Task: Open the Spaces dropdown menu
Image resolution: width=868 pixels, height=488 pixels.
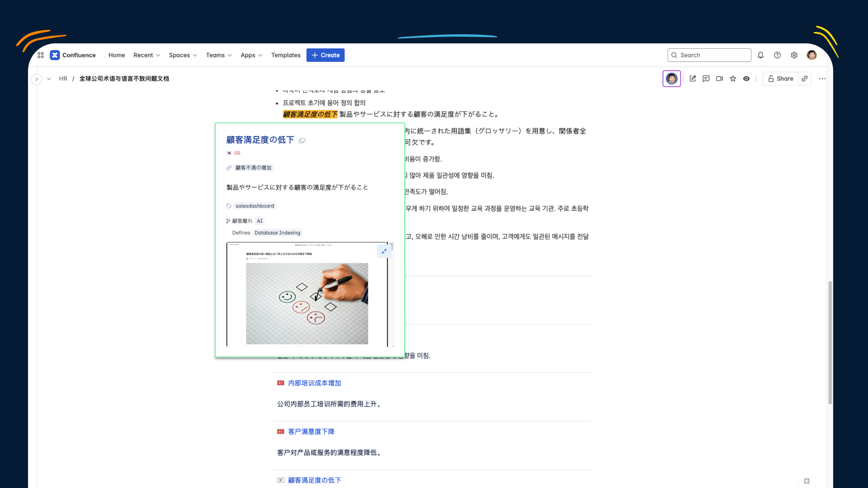Action: pos(183,55)
